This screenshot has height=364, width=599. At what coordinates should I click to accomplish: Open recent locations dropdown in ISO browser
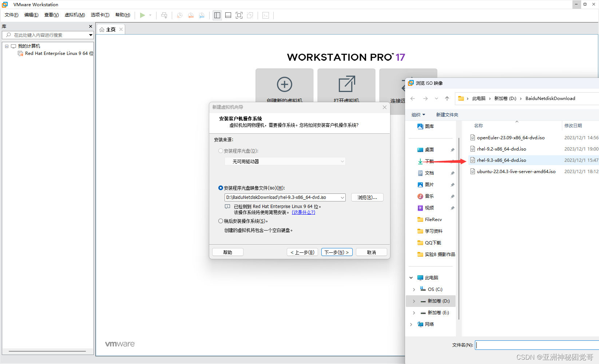coord(436,99)
